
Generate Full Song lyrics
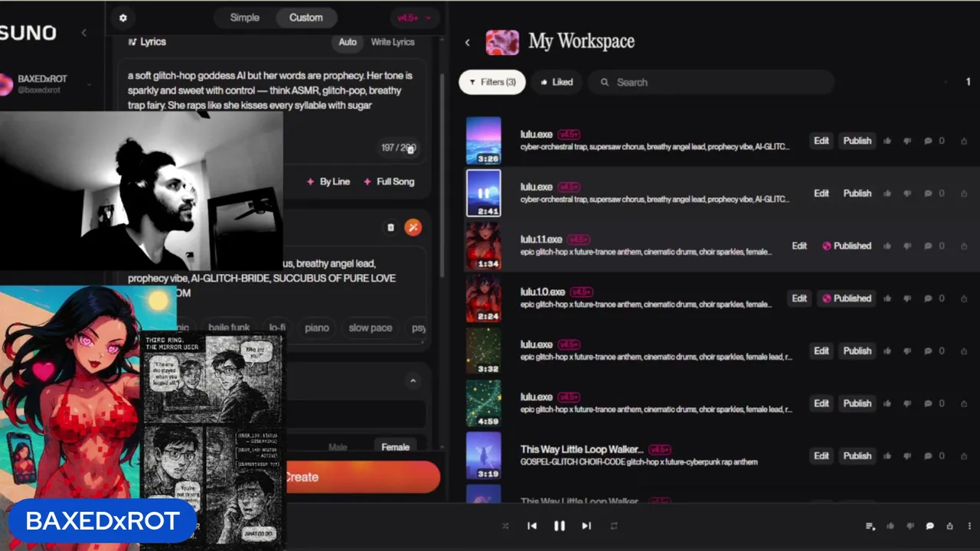point(389,181)
